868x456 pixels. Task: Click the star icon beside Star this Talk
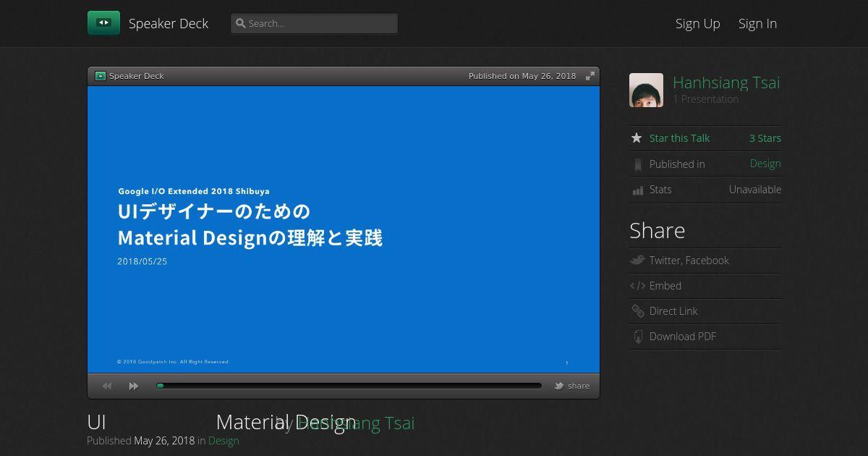click(x=637, y=138)
